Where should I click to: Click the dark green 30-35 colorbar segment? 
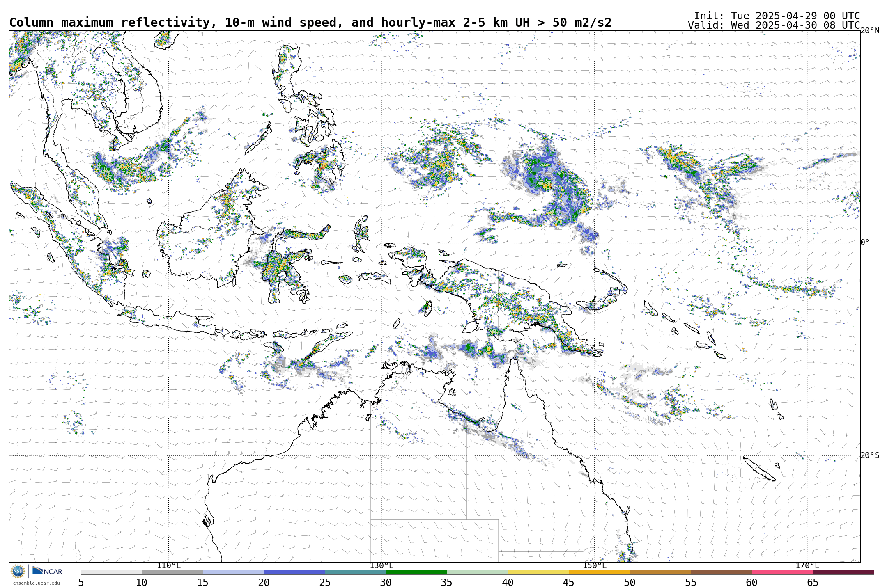pos(416,572)
